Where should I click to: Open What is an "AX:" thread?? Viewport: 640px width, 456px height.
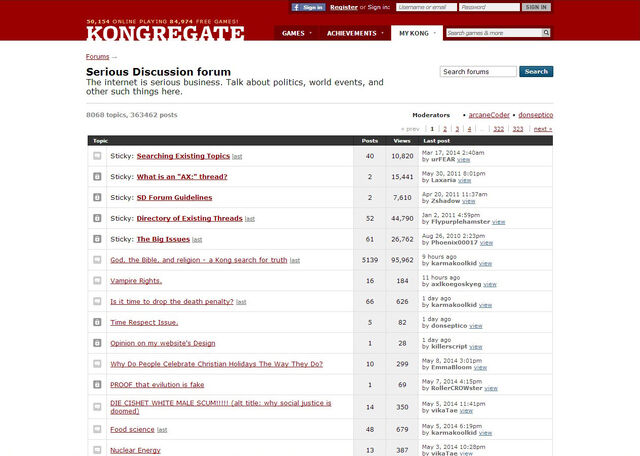tap(182, 177)
